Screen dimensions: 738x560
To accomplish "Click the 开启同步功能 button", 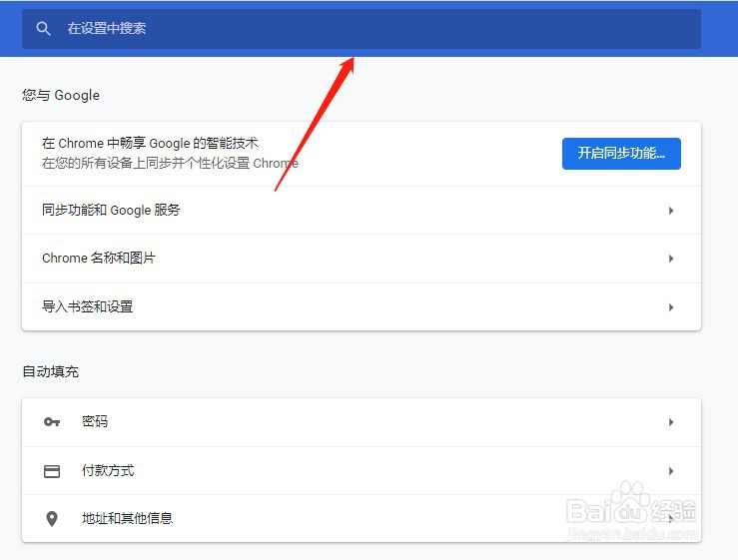I will click(621, 154).
